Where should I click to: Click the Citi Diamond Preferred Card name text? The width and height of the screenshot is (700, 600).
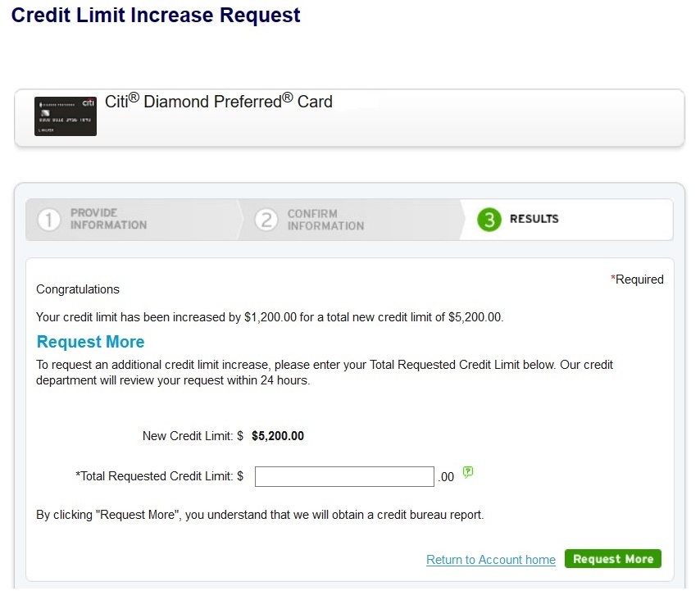(219, 102)
